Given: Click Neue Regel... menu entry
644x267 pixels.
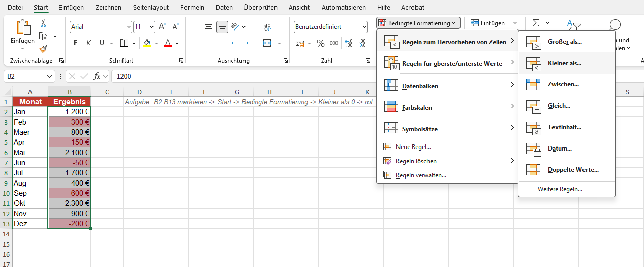Looking at the screenshot, I should coord(447,147).
